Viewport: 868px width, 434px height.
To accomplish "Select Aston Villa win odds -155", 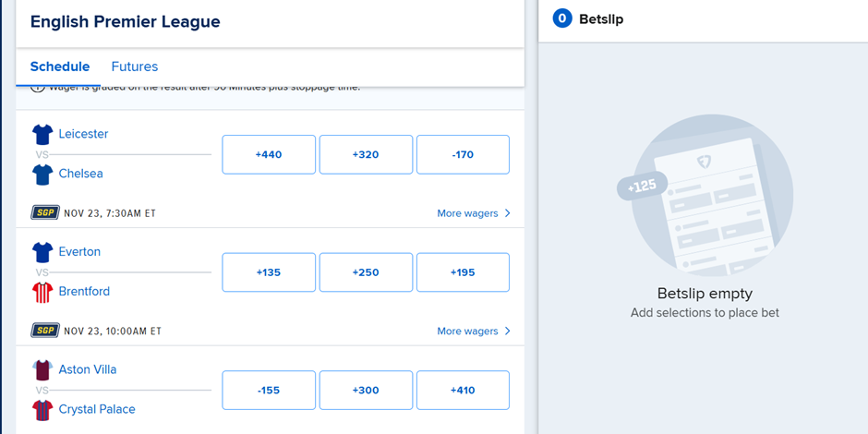I will tap(269, 391).
